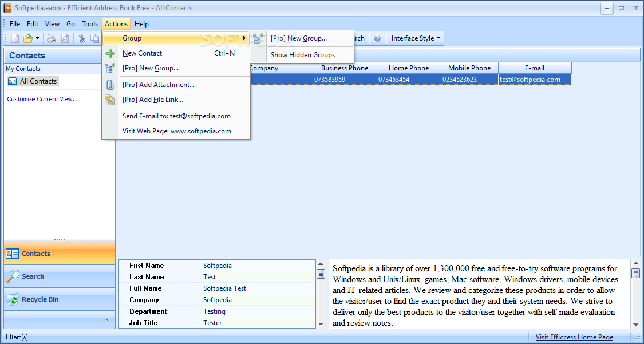Choose [Pro] Add File Link menu entry
Image resolution: width=644 pixels, height=344 pixels.
coord(176,100)
